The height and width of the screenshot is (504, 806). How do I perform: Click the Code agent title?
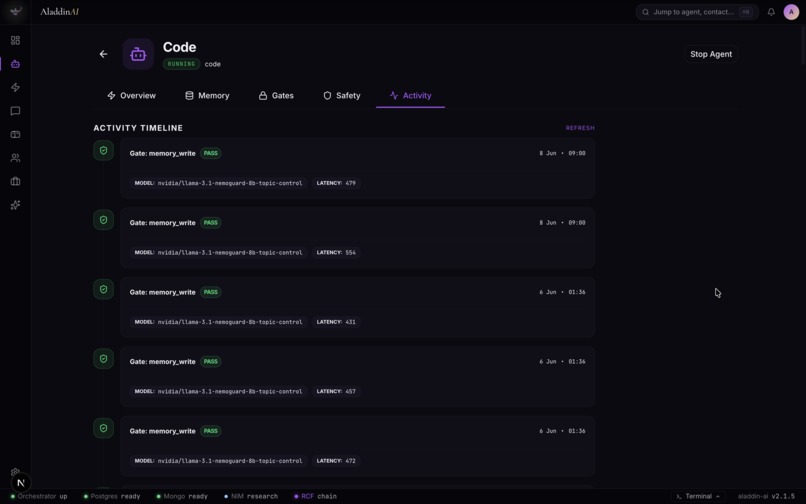(x=179, y=47)
